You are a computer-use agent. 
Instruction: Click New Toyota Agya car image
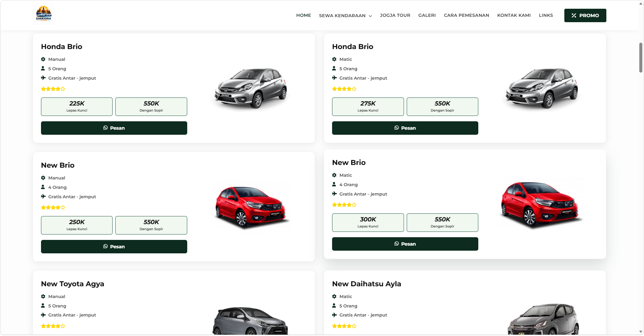pos(250,321)
